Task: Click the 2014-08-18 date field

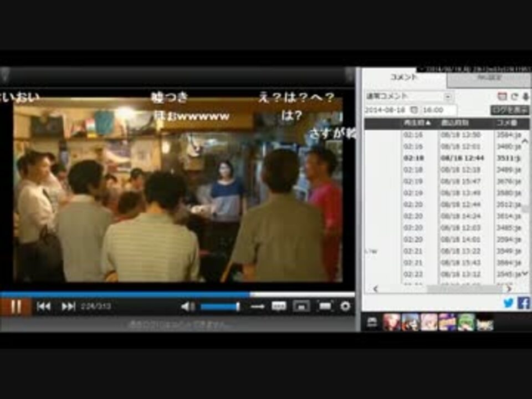Action: click(387, 110)
